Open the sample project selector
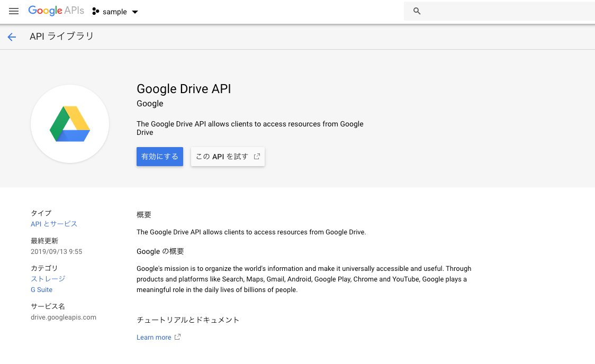This screenshot has width=595, height=364. click(x=115, y=12)
